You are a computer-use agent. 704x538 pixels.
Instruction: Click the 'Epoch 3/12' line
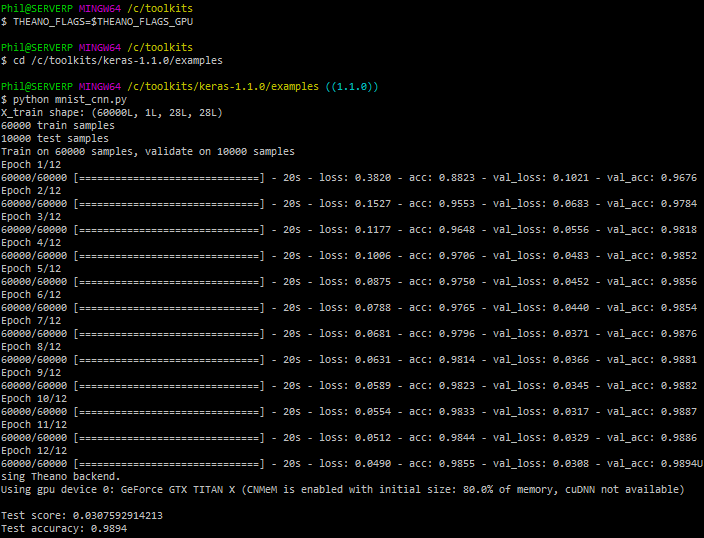pyautogui.click(x=31, y=216)
